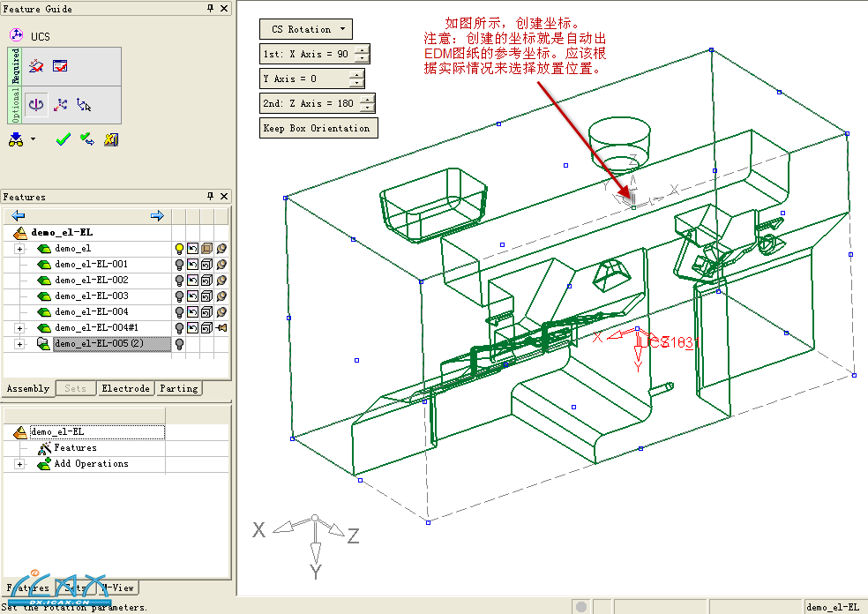The width and height of the screenshot is (868, 614).
Task: Toggle light bulb for demo_el-EL-005 (2)
Action: tap(179, 344)
